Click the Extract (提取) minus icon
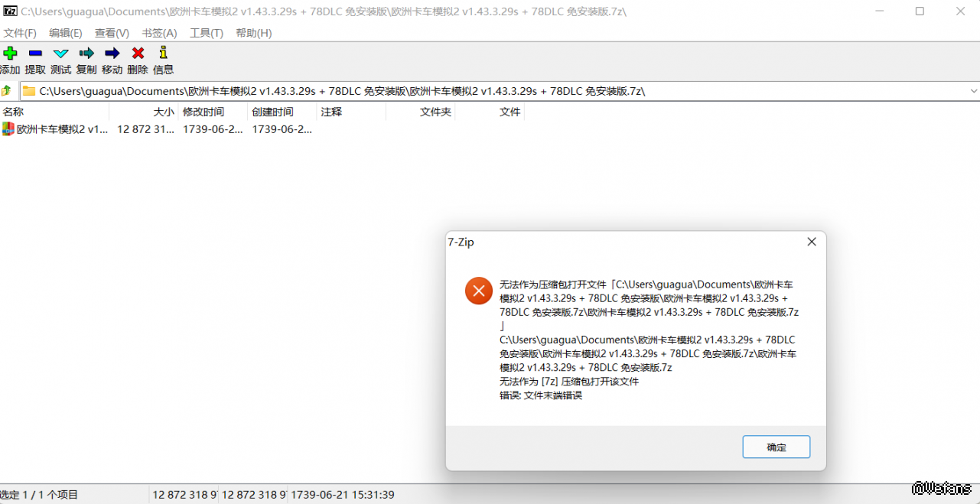Image resolution: width=980 pixels, height=504 pixels. (x=35, y=53)
